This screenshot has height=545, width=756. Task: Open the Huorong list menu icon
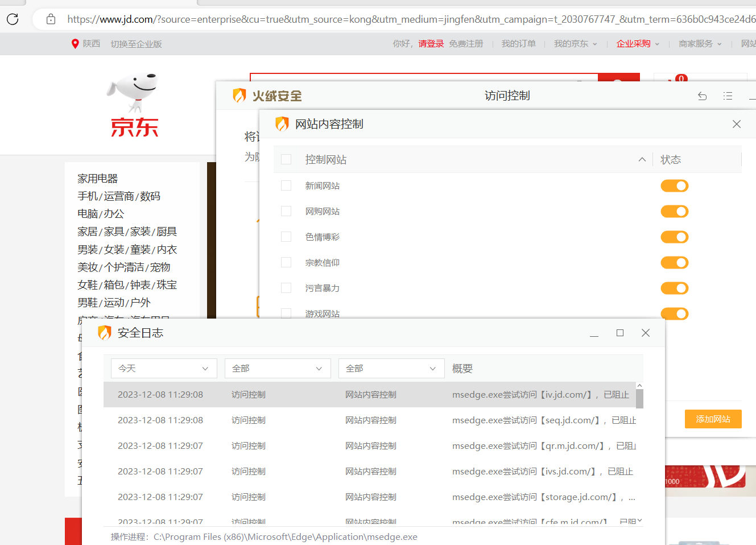coord(728,96)
